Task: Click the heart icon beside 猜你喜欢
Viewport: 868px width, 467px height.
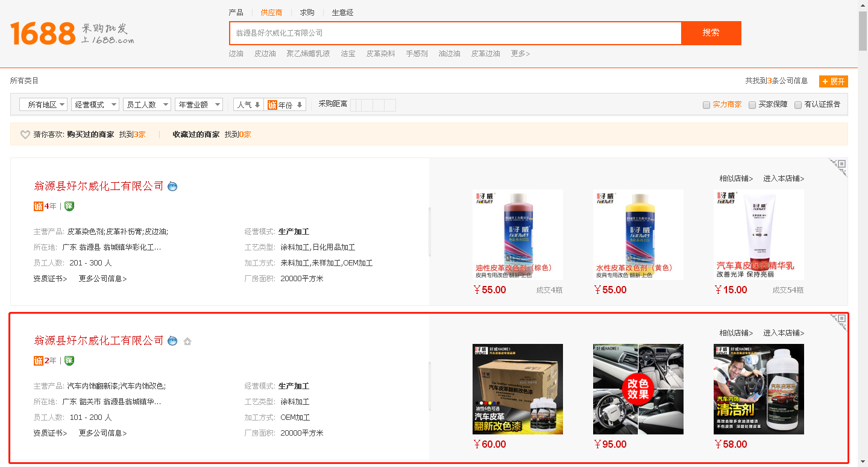Action: click(x=25, y=135)
